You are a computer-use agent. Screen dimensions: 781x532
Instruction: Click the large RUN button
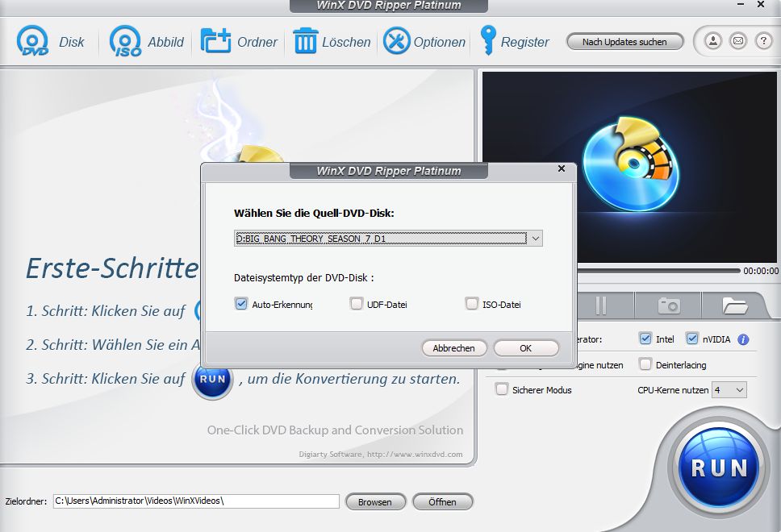tap(719, 468)
